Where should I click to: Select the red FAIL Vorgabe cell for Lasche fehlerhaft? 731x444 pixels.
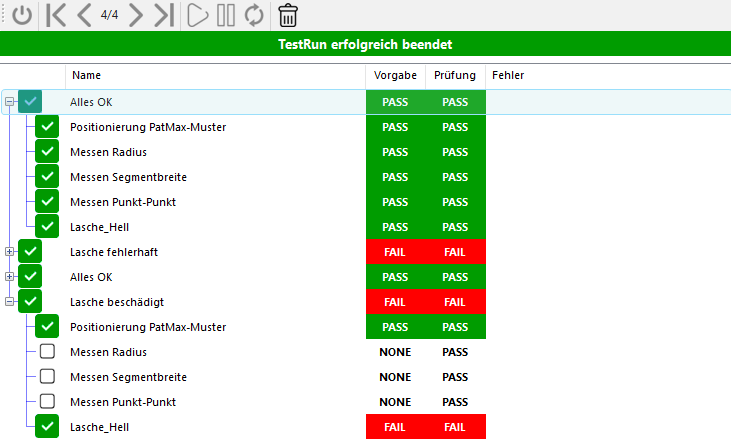(395, 252)
